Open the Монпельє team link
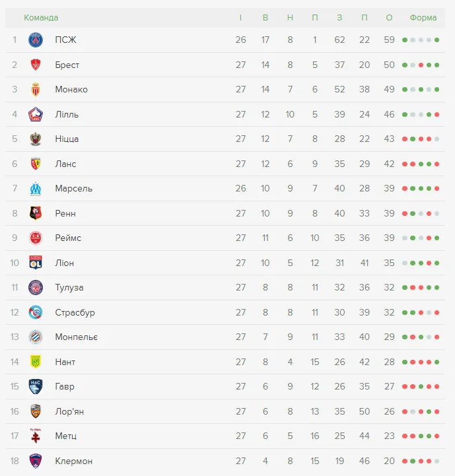Viewport: 455px width, 476px height. click(x=76, y=337)
